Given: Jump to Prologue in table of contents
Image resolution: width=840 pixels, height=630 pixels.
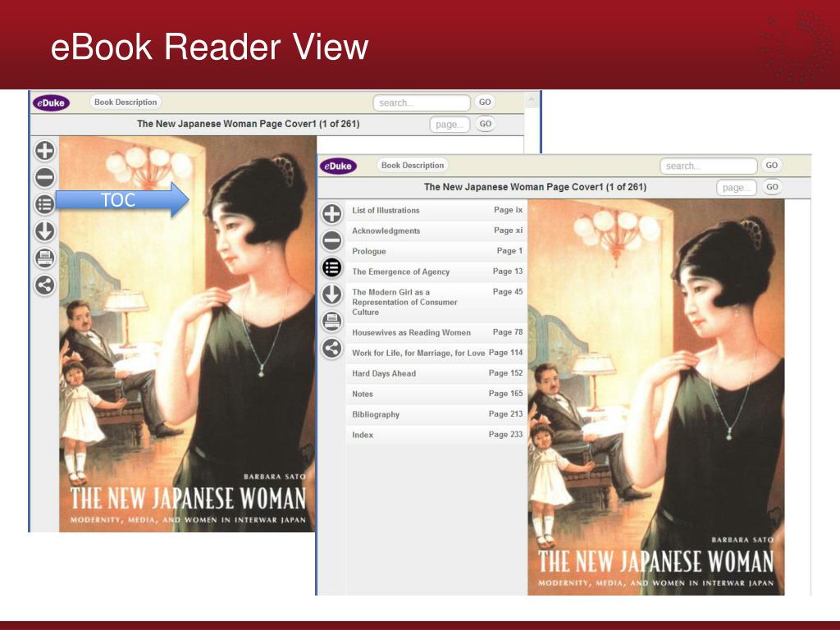Looking at the screenshot, I should [x=437, y=251].
